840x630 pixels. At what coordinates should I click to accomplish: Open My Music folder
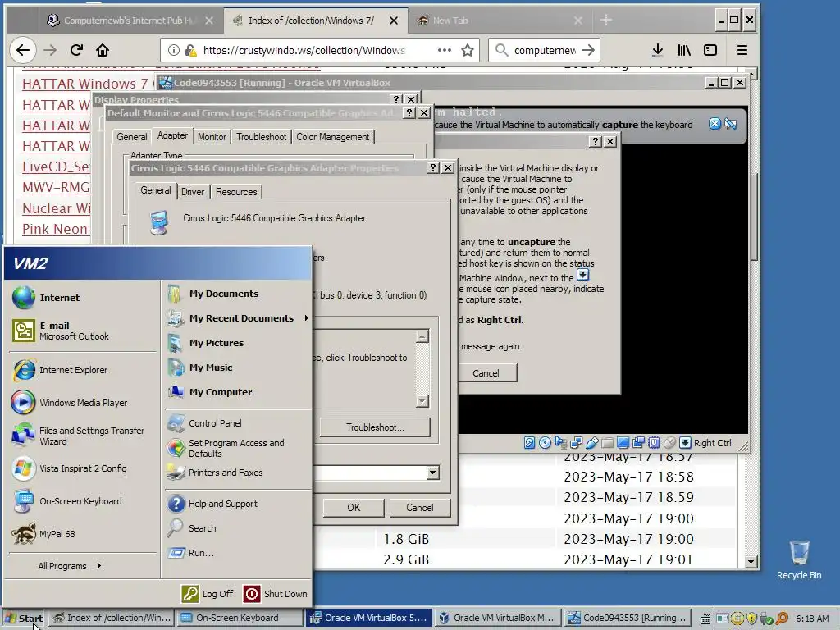pos(237,367)
